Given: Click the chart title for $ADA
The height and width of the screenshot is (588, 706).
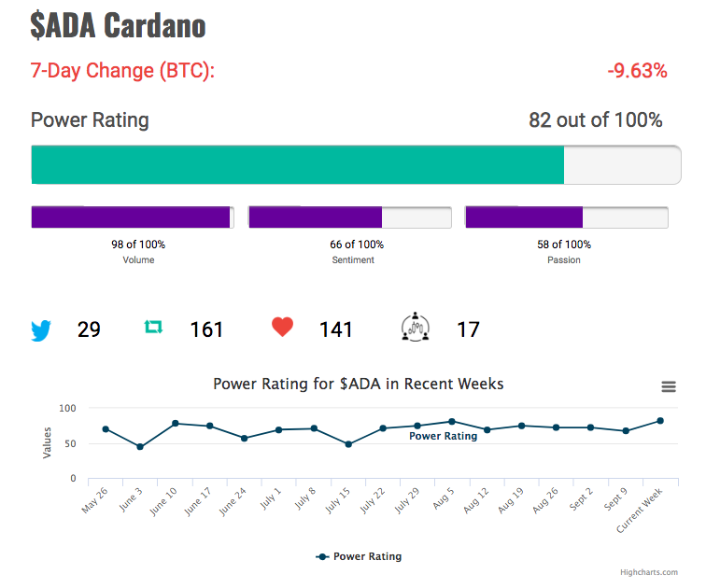Looking at the screenshot, I should tap(359, 384).
